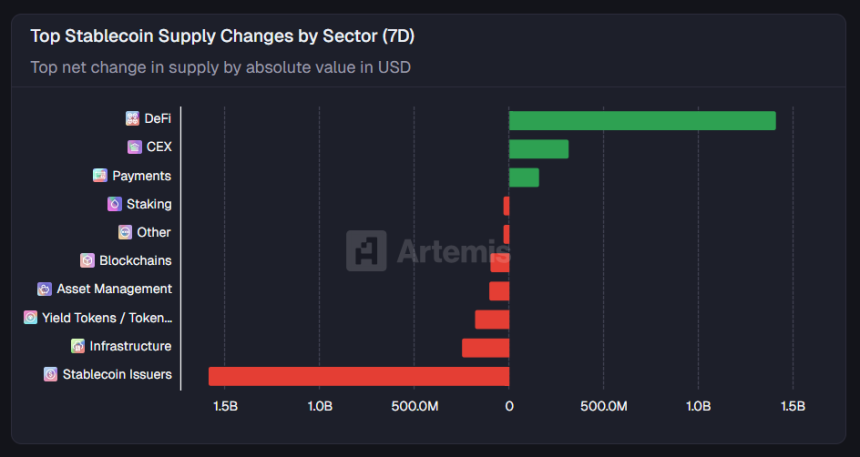Viewport: 860px width, 457px height.
Task: Select the Payments sector icon
Action: (100, 176)
